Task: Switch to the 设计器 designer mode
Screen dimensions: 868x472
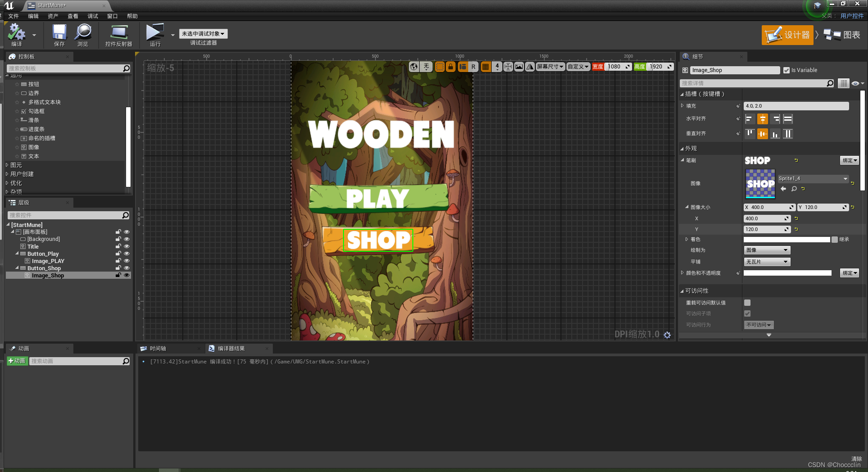Action: point(788,35)
